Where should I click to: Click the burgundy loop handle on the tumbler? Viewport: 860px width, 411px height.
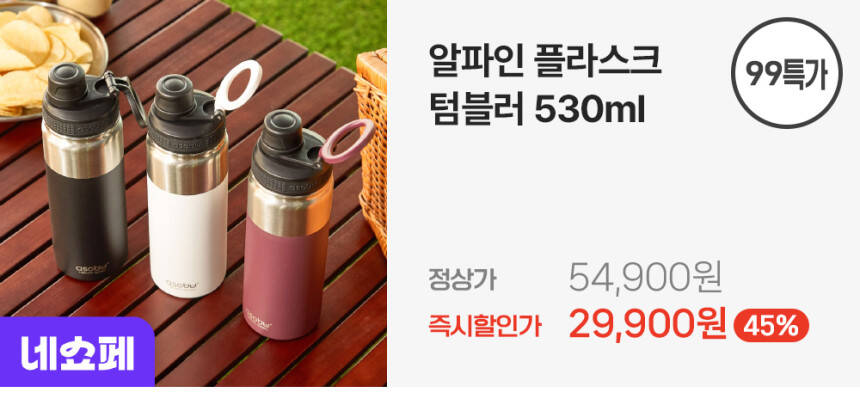pyautogui.click(x=346, y=141)
